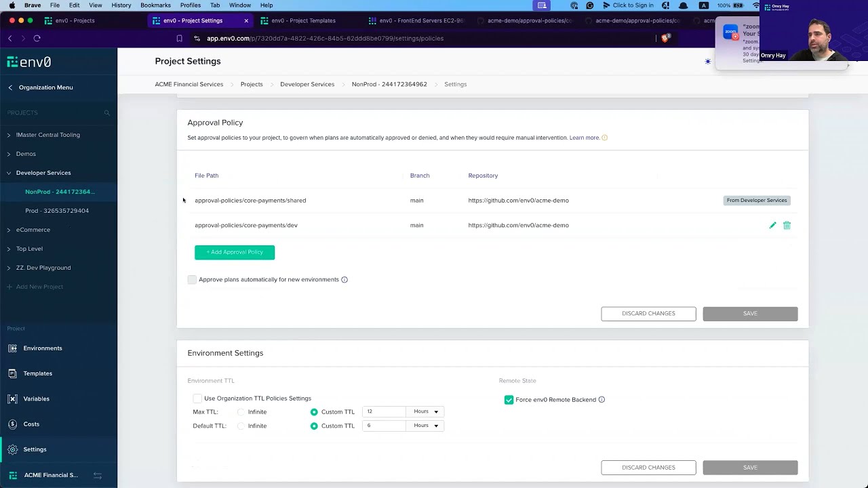Screen dimensions: 868x488
Task: Open the Profiles menu
Action: [x=191, y=5]
